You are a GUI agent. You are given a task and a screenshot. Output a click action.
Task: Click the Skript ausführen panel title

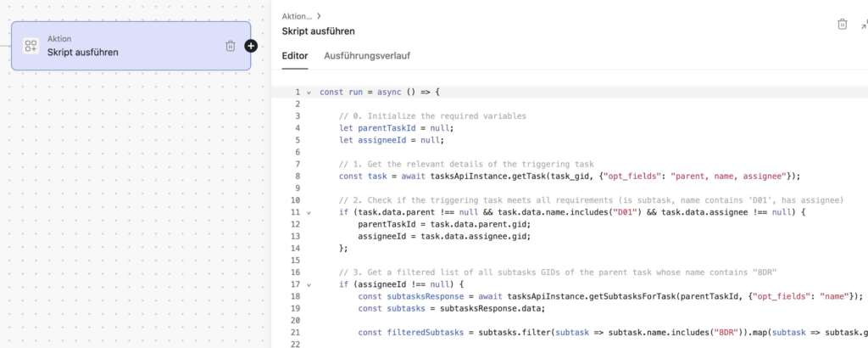pyautogui.click(x=318, y=31)
